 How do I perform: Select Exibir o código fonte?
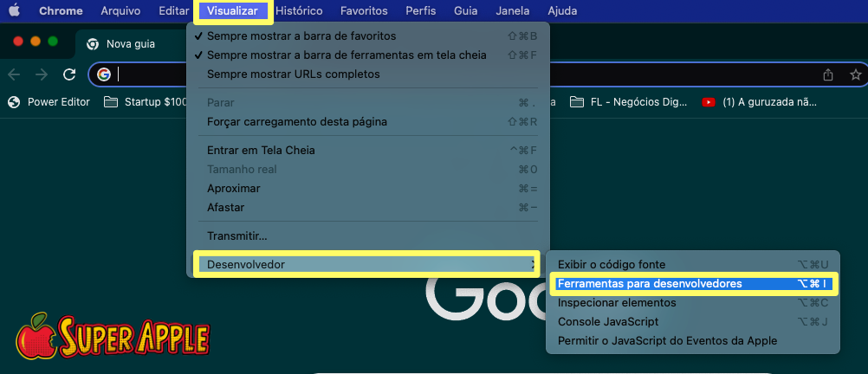(612, 265)
